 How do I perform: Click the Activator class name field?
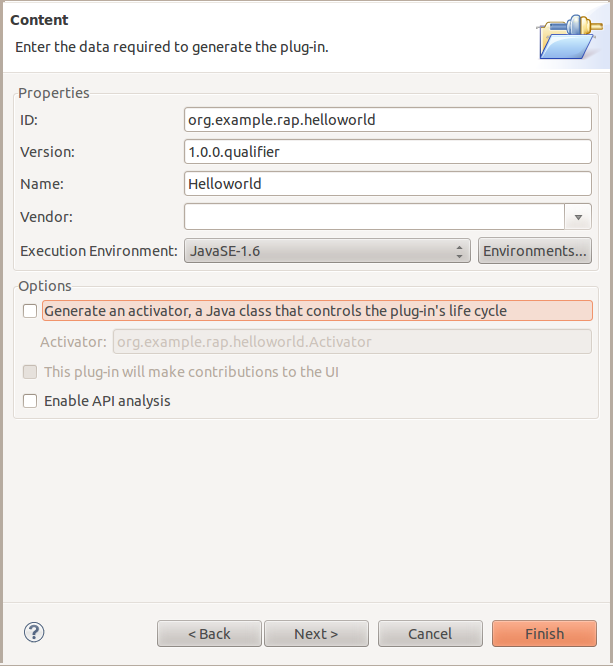tap(352, 342)
